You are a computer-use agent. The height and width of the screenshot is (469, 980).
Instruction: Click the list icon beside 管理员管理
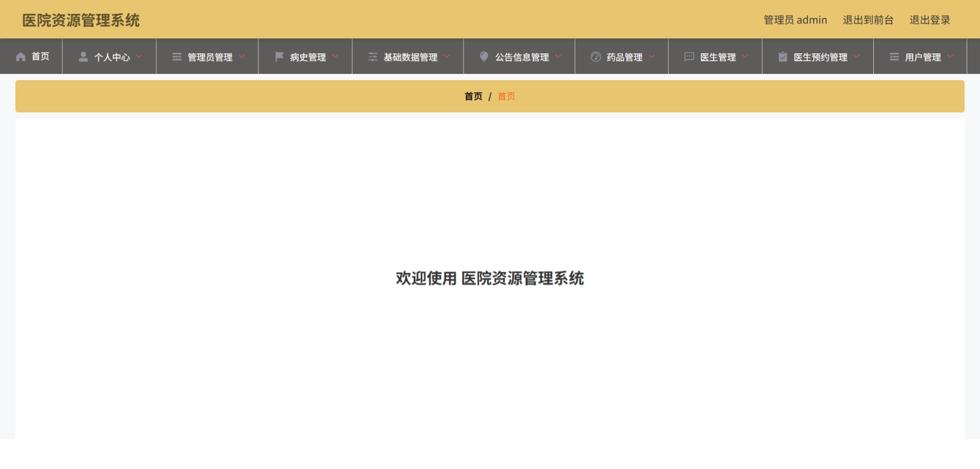(177, 57)
